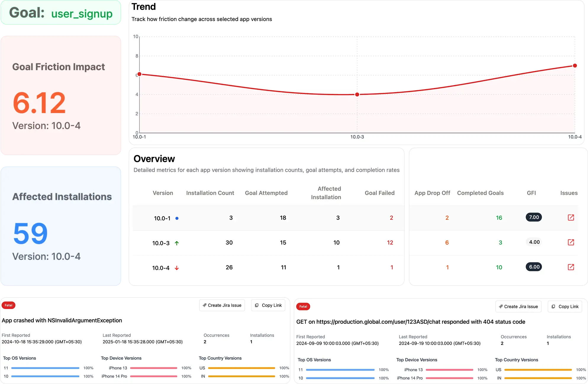
Task: Copy Link for 404 status code error
Action: point(565,306)
